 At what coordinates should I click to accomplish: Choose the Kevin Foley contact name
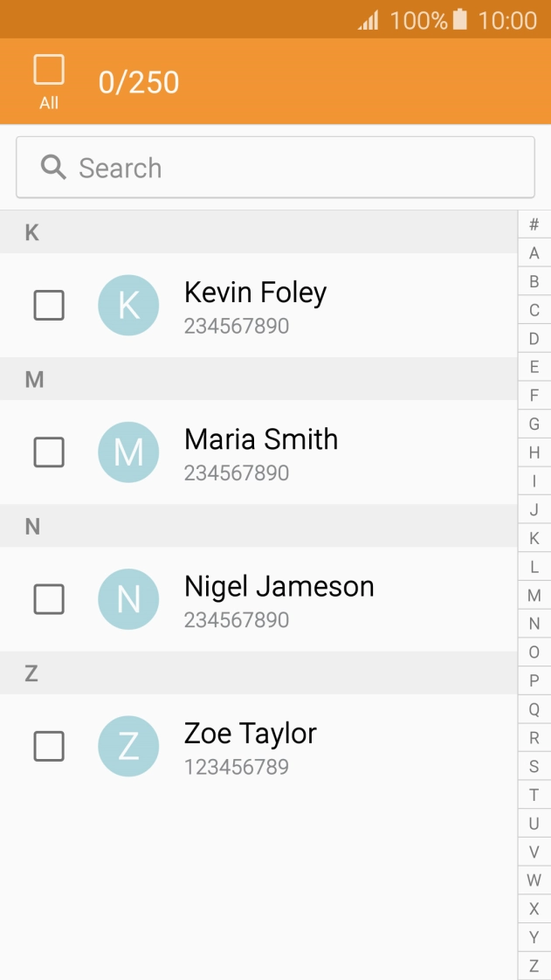click(x=255, y=293)
